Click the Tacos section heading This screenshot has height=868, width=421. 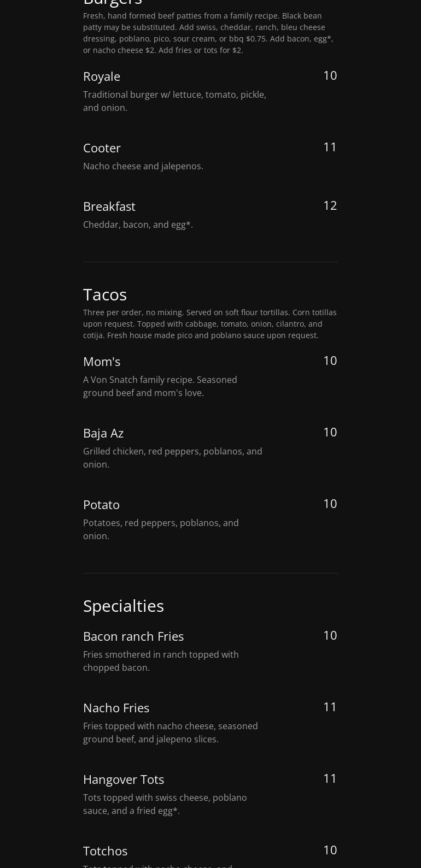click(105, 294)
